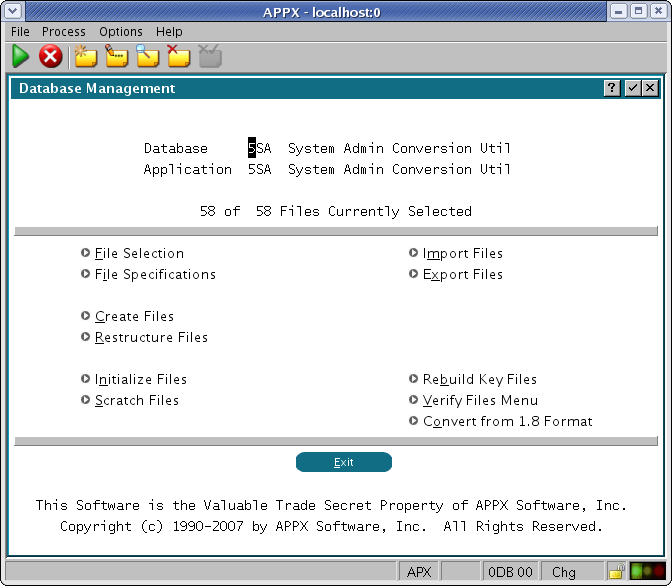
Task: Choose Rebuild Key Files
Action: 473,379
